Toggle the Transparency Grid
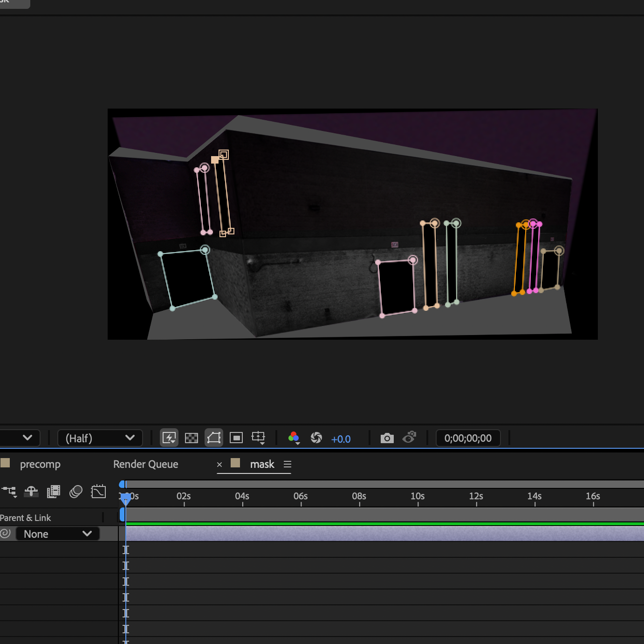Image resolution: width=644 pixels, height=644 pixels. point(192,438)
